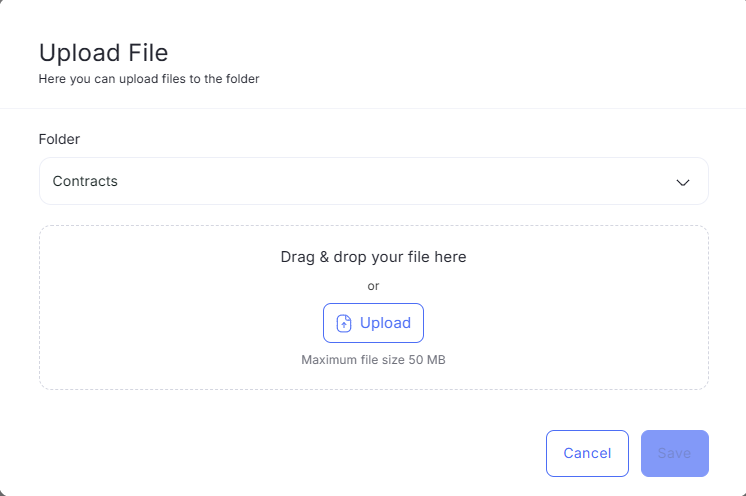Click the "Folder" field label

[59, 139]
